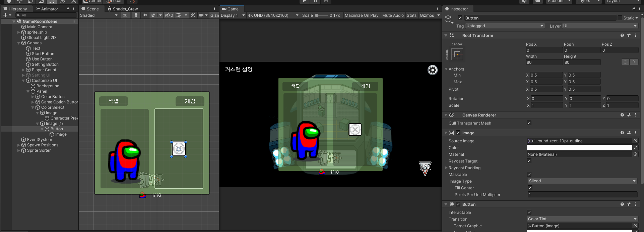
Task: Open the Static dropdown arrow
Action: click(637, 18)
